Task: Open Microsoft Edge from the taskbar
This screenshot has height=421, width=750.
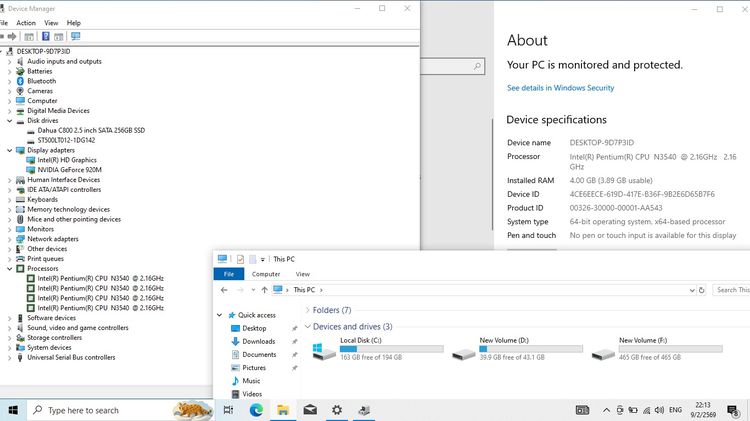Action: tap(256, 410)
